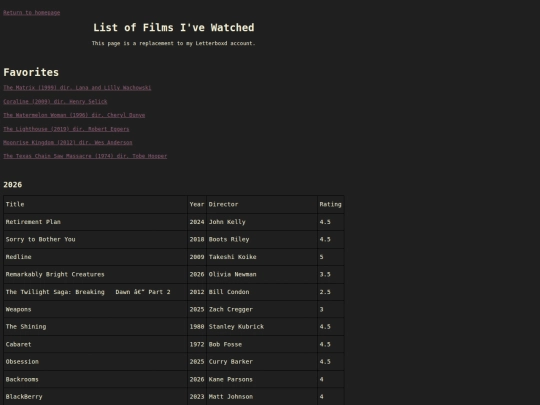Image resolution: width=540 pixels, height=405 pixels.
Task: Click director 'Kane Parsons' cell
Action: pos(262,380)
